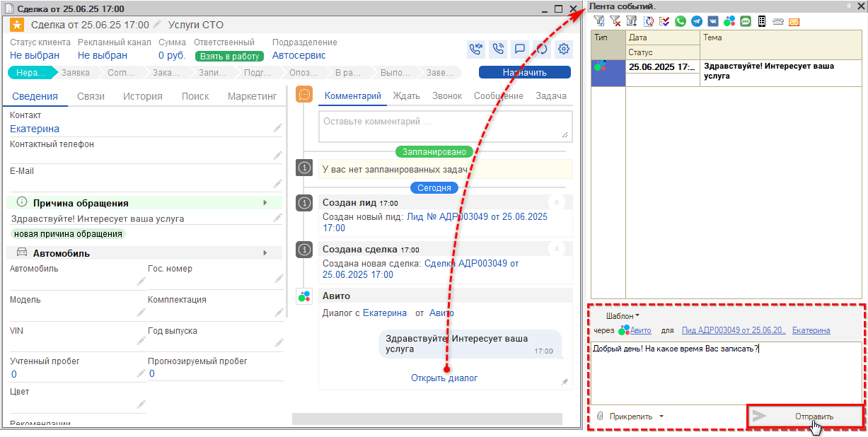
Task: Pin the Авито dialog entry
Action: click(x=565, y=382)
